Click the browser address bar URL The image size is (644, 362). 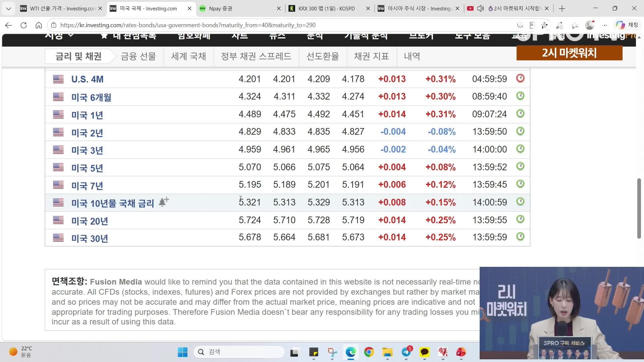(x=188, y=25)
